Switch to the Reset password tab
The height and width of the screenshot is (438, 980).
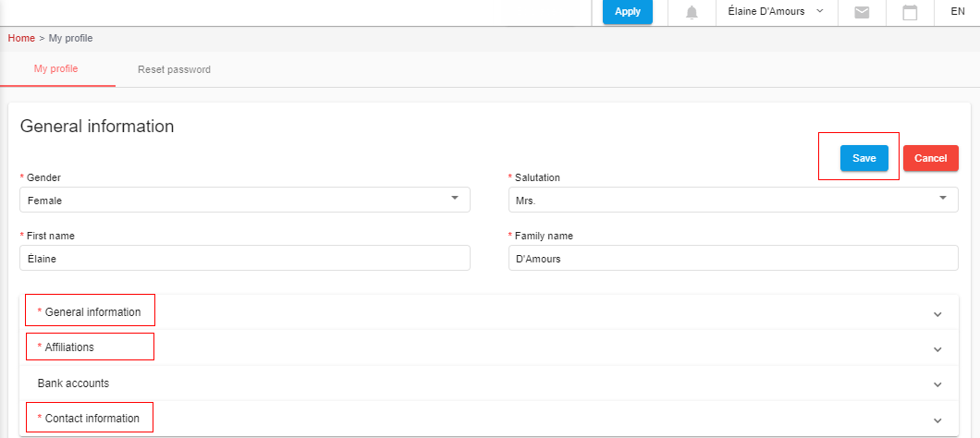[x=174, y=69]
